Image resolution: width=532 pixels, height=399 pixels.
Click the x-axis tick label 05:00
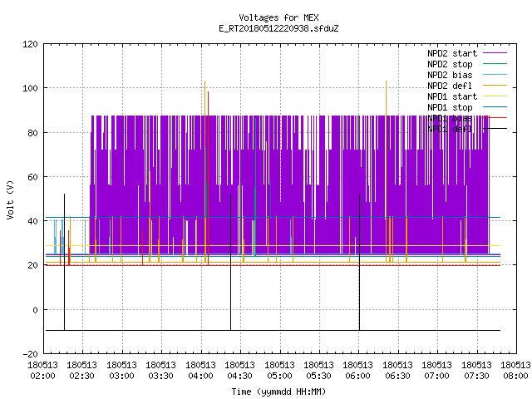pos(279,377)
